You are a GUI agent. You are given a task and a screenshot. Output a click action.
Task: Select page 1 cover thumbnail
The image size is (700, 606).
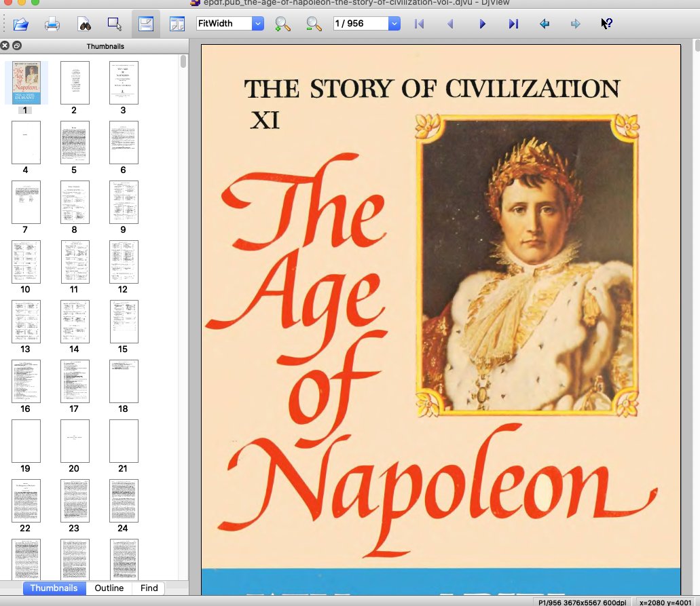coord(26,83)
